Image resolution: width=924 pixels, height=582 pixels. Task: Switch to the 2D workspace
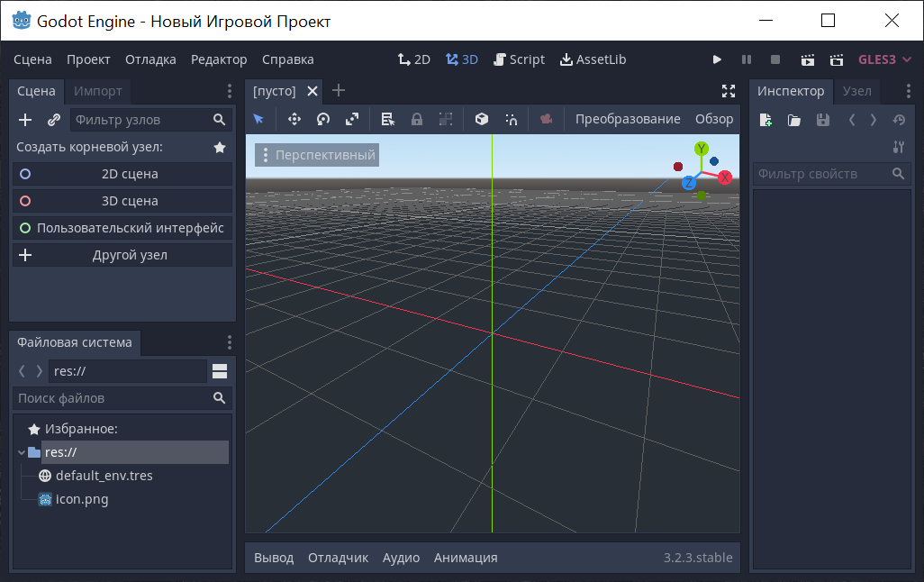pos(413,59)
